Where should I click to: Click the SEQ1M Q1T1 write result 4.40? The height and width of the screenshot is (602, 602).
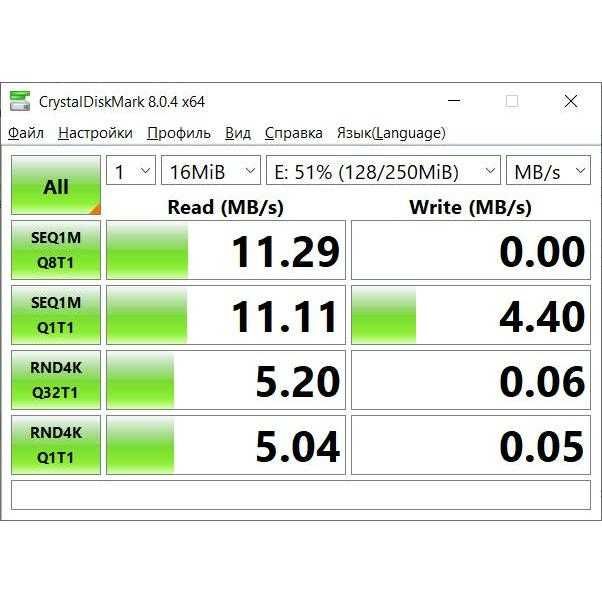[x=471, y=315]
